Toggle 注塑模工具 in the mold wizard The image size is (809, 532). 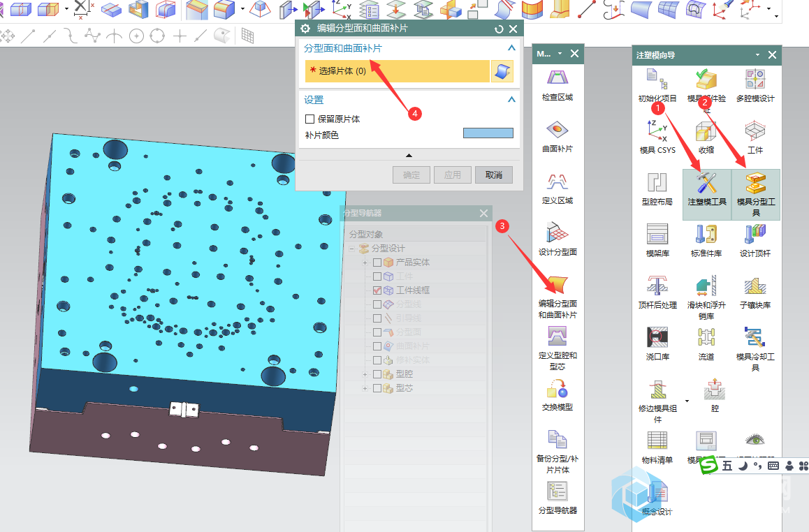coord(707,189)
